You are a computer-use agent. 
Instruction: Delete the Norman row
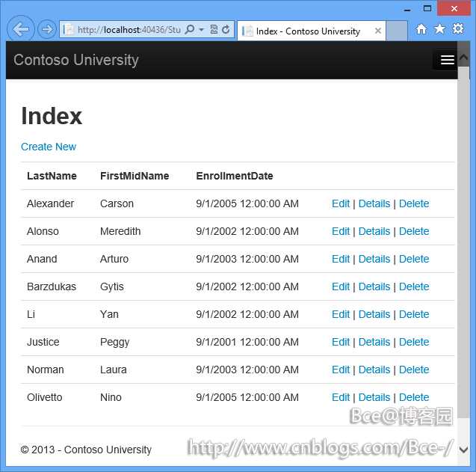click(x=414, y=370)
